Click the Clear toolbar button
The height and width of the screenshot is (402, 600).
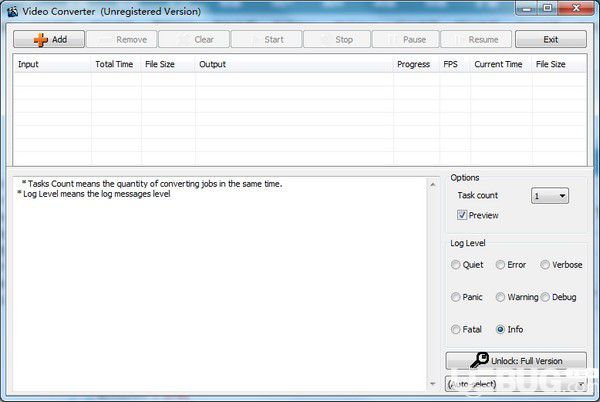[x=194, y=39]
